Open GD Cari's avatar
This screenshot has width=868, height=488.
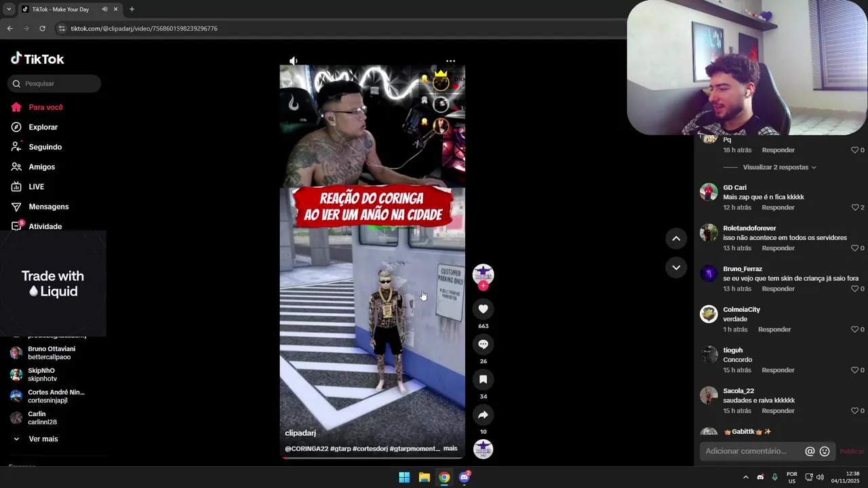click(x=709, y=192)
